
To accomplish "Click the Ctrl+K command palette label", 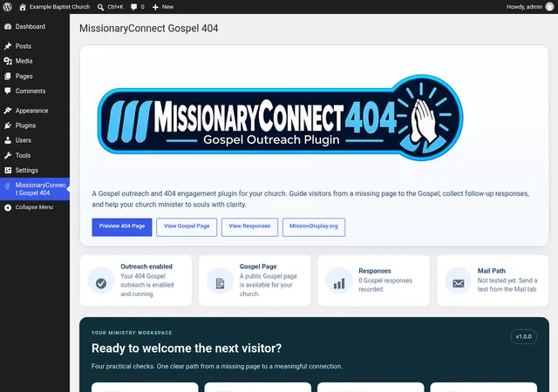I will [115, 7].
